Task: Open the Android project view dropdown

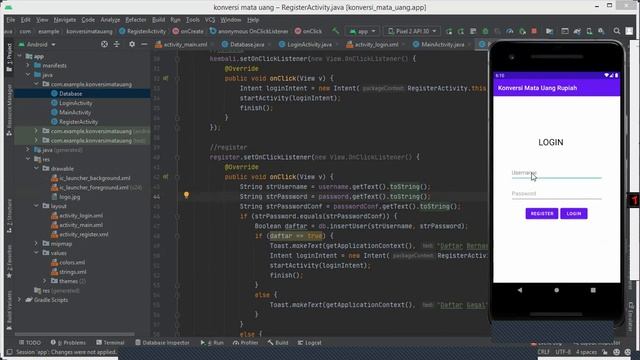Action: pos(37,44)
